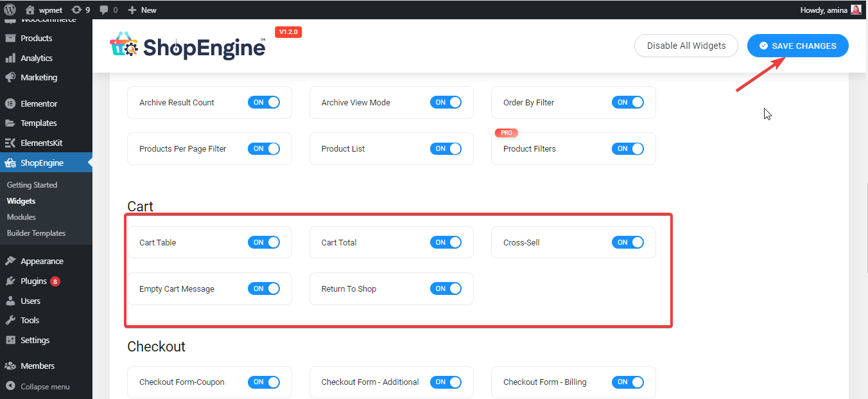Click the wpmet site name link
868x399 pixels.
(52, 10)
